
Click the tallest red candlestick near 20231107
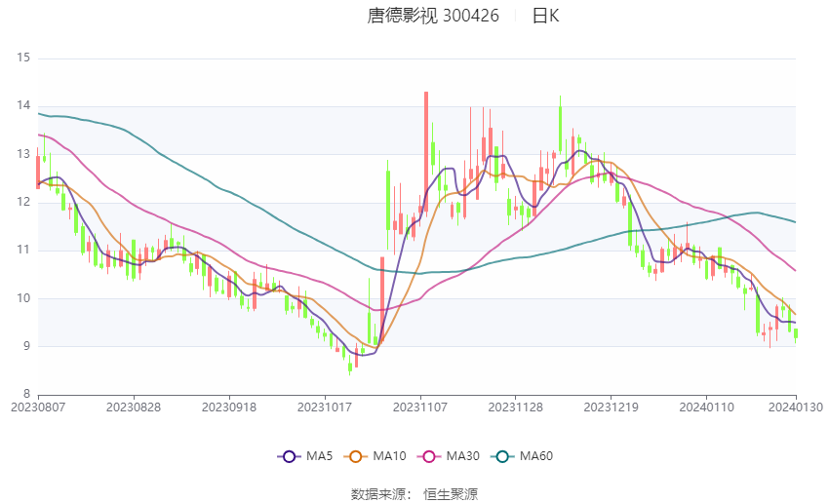pyautogui.click(x=426, y=152)
